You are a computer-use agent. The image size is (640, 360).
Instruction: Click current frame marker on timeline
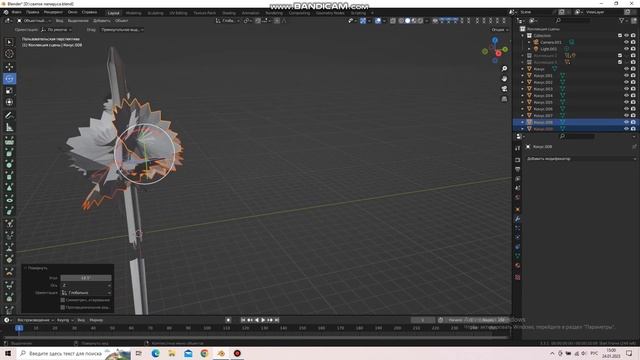(19, 328)
